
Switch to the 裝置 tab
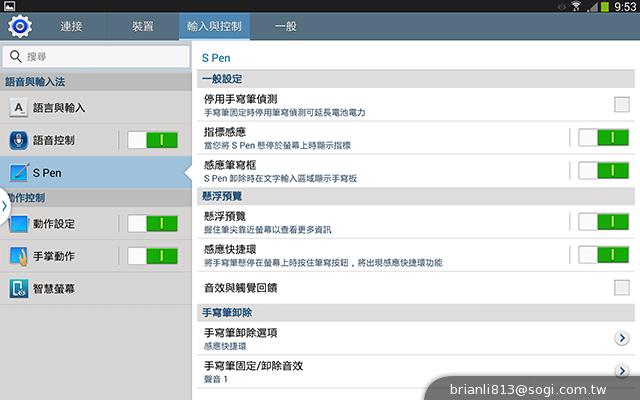coord(142,25)
